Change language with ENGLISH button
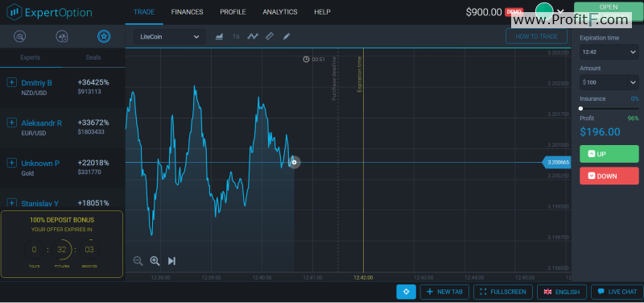This screenshot has width=644, height=303. point(562,292)
